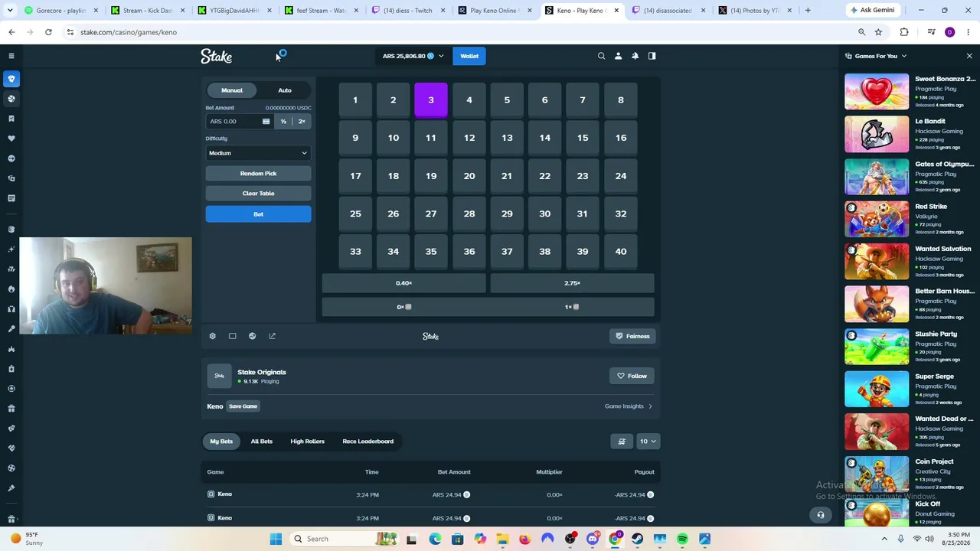Pick number 40 on the Keno board
The width and height of the screenshot is (980, 551).
click(621, 252)
